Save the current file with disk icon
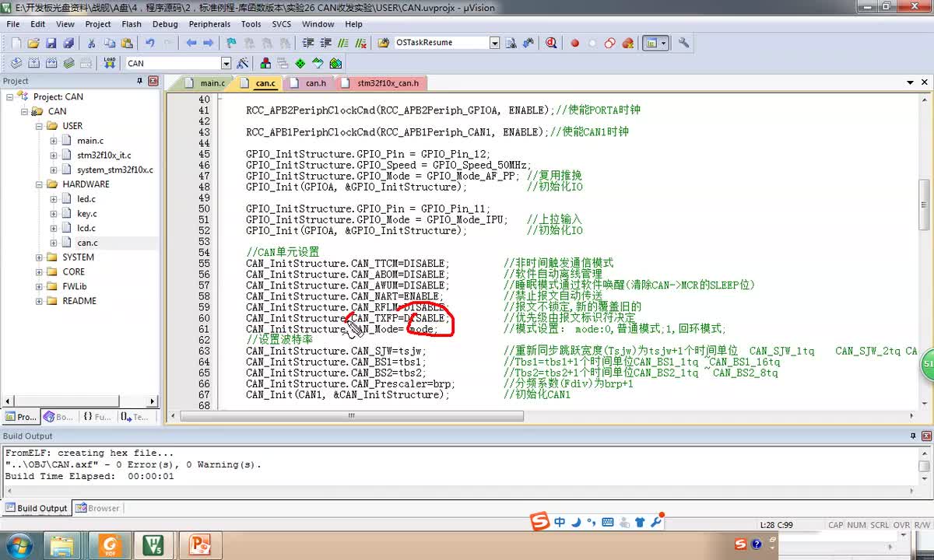Image resolution: width=934 pixels, height=560 pixels. tap(51, 43)
